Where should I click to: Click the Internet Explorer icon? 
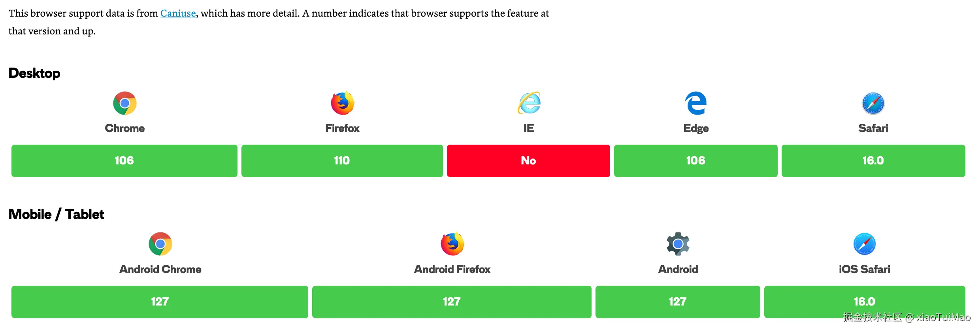tap(529, 103)
